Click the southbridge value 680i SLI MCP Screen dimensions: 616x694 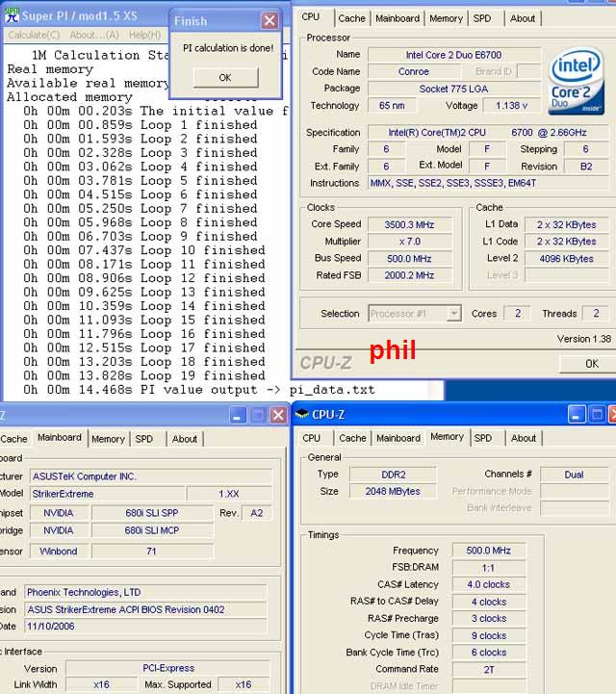point(152,530)
